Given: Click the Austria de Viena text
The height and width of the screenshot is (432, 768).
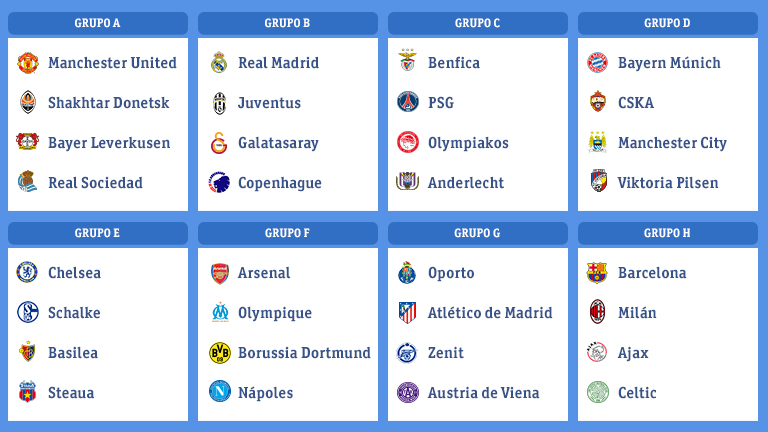Looking at the screenshot, I should click(x=483, y=393).
